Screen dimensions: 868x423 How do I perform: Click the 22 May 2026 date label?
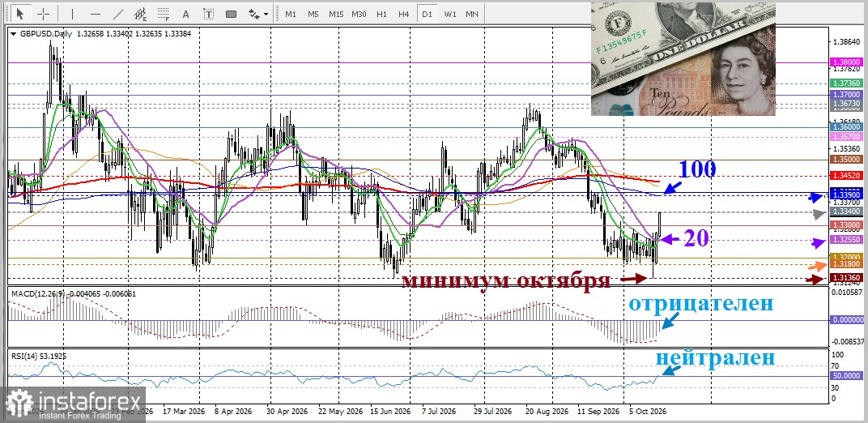340,412
